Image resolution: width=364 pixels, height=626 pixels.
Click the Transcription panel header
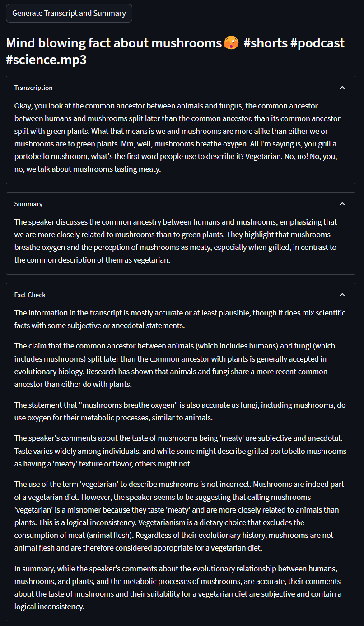point(33,87)
